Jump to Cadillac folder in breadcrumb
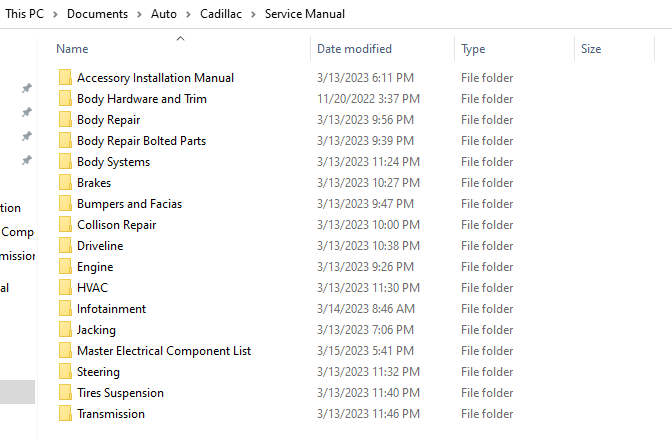Screen dimensions: 672x440 221,14
